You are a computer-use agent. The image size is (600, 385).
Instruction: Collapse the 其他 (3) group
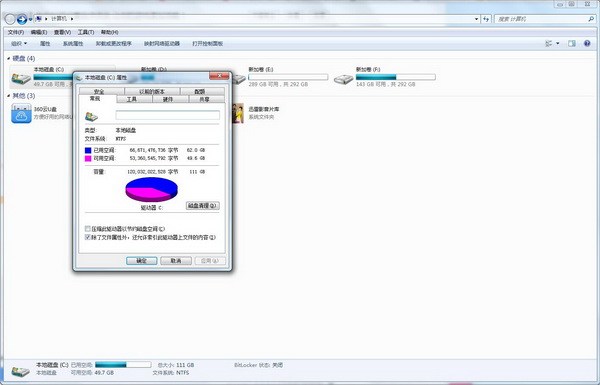[9, 96]
